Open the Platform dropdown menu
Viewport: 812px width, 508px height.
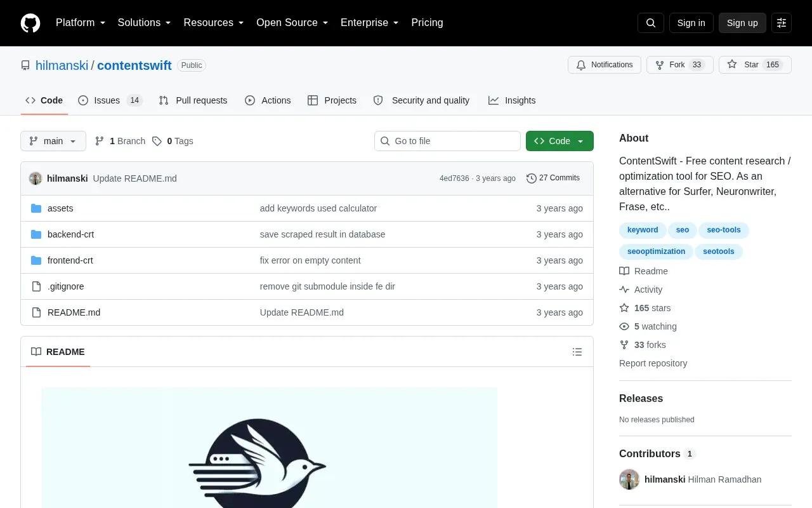coord(81,23)
